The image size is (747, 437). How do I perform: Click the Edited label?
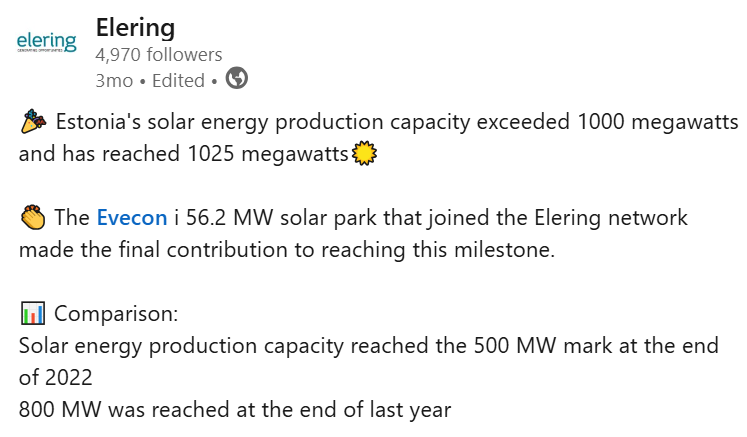tap(182, 80)
